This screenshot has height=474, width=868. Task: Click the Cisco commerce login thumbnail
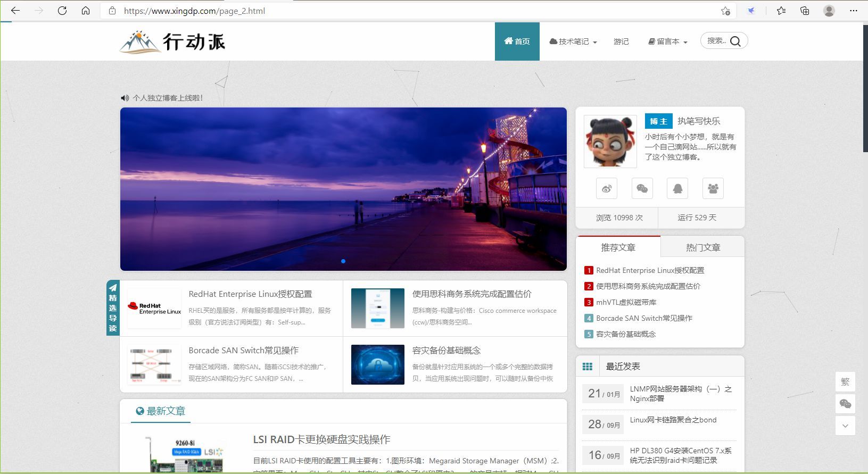click(378, 308)
